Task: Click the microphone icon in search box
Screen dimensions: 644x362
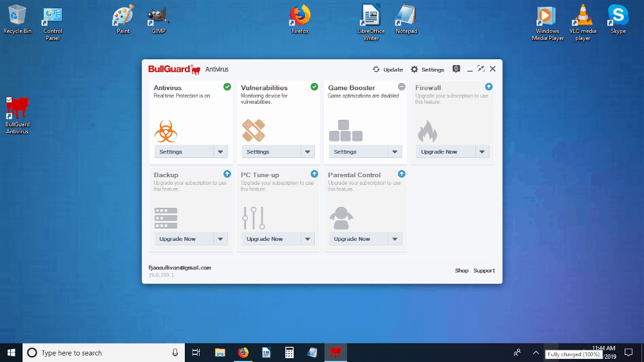Action: [x=175, y=352]
